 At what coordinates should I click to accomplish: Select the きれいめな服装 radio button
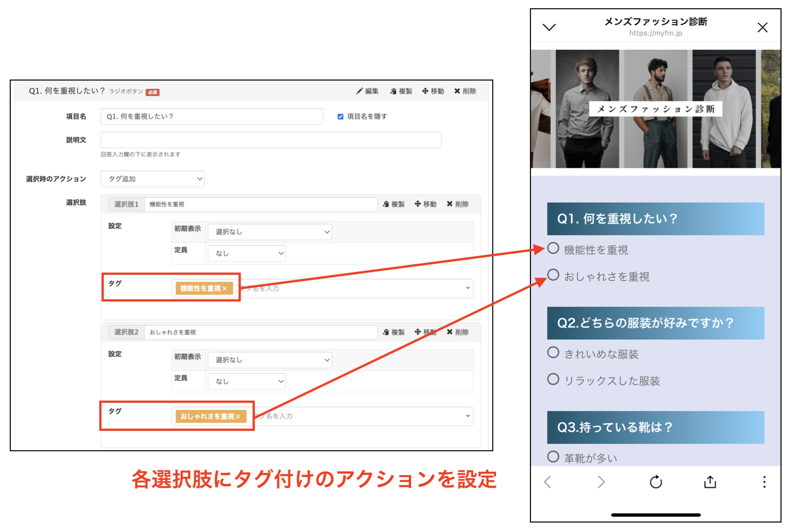pyautogui.click(x=553, y=352)
